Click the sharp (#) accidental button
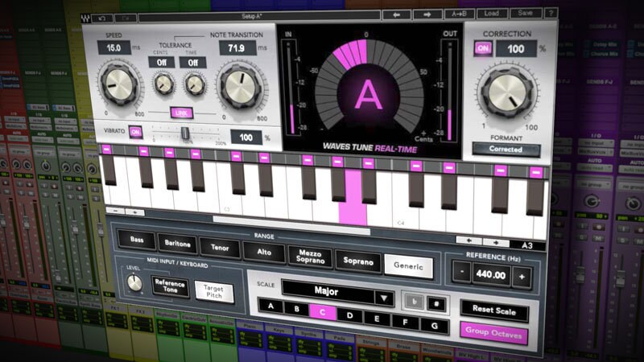 436,304
